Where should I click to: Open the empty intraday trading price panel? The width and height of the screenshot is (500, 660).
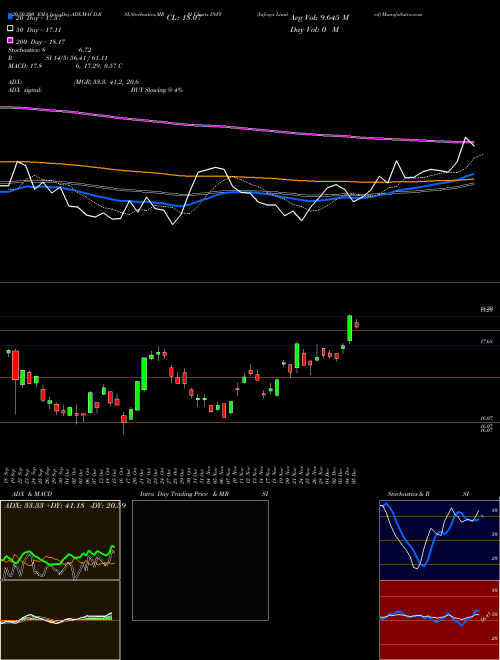click(200, 560)
